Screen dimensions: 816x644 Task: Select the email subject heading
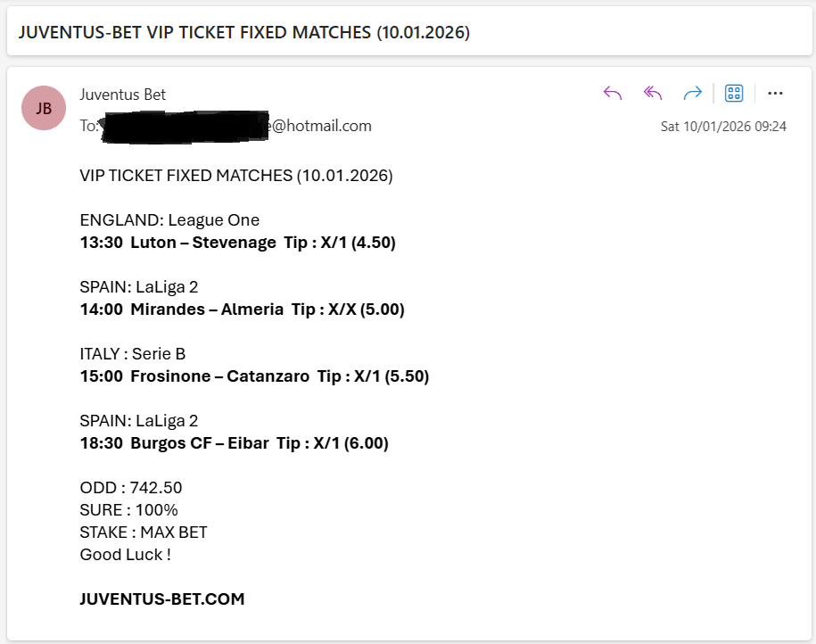243,32
